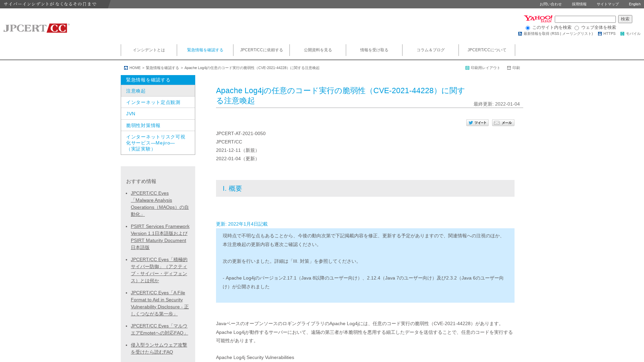Open the PSIRT Services Framework link
Screen dimensions: 644x362
pos(160,237)
